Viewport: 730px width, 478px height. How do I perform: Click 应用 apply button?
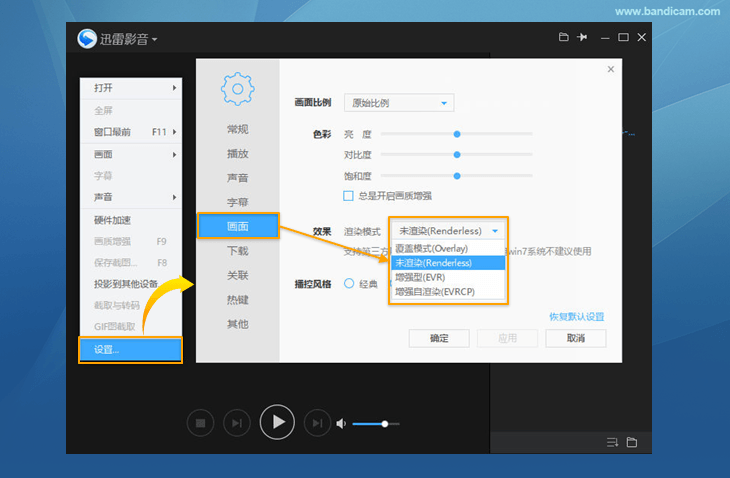507,338
